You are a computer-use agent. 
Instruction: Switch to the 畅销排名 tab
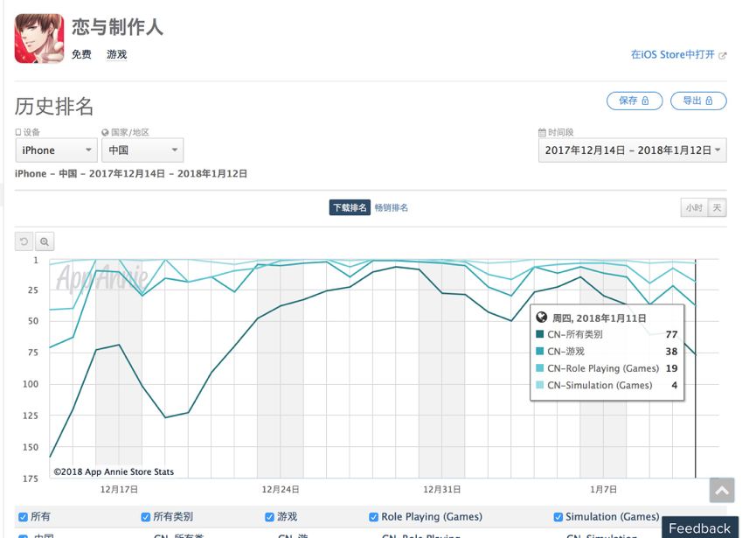392,207
